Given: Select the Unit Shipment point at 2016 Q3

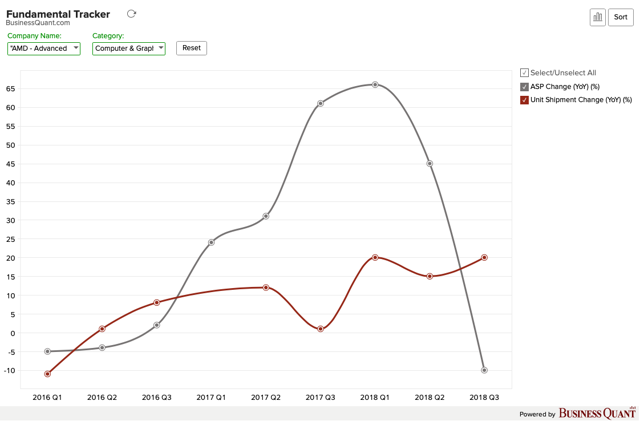Looking at the screenshot, I should click(157, 303).
